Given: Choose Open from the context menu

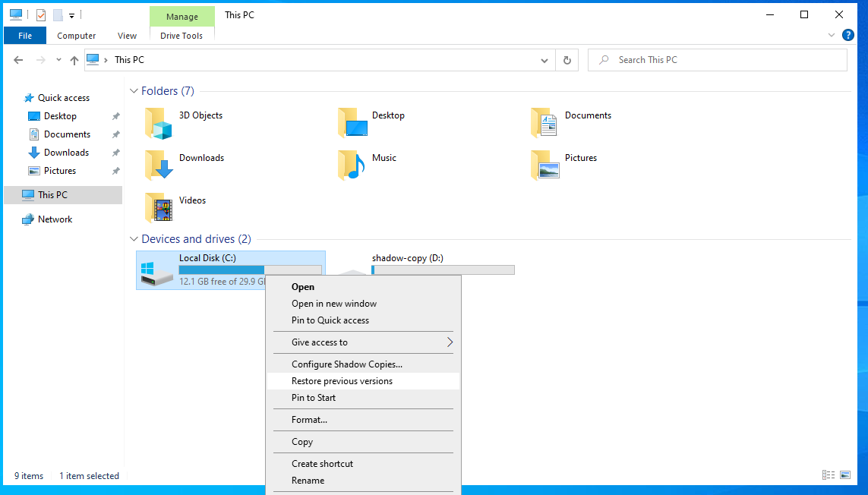Looking at the screenshot, I should pyautogui.click(x=363, y=287).
